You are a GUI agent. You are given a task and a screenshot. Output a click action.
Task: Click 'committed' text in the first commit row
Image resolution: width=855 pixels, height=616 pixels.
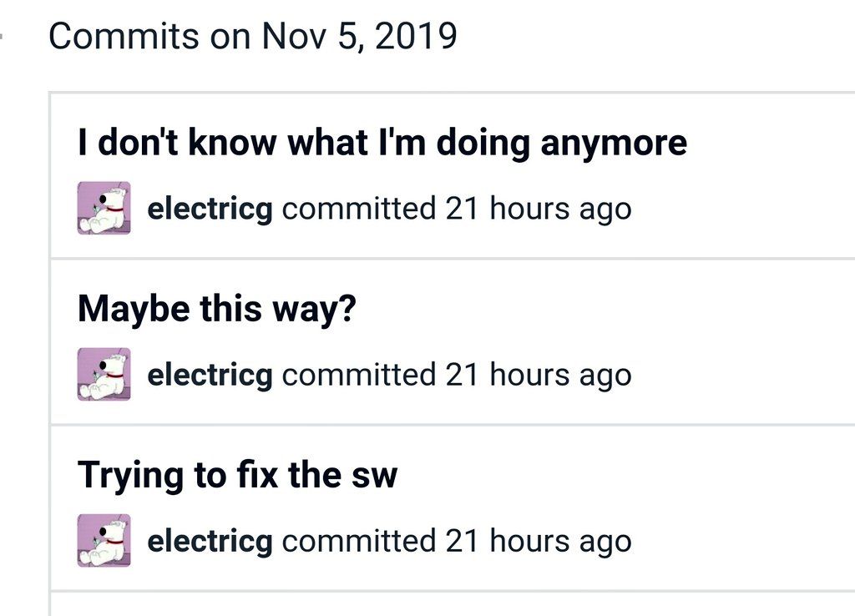pyautogui.click(x=359, y=209)
